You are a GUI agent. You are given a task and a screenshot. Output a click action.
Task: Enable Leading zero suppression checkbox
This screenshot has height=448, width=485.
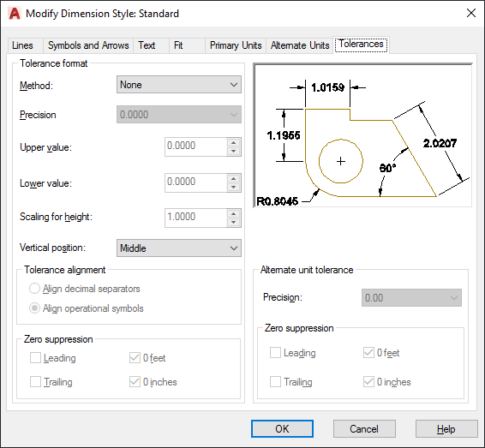click(35, 358)
